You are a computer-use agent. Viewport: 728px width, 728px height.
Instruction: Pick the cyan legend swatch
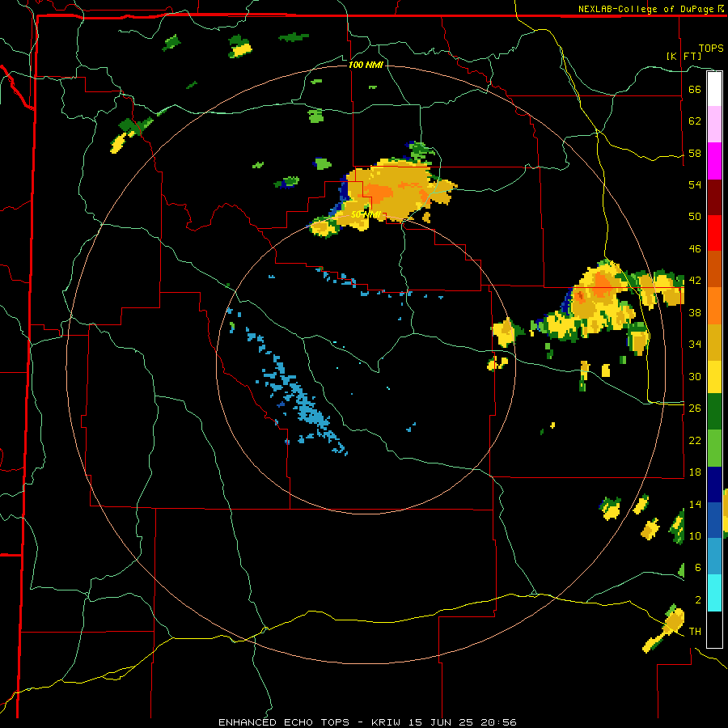click(x=714, y=593)
